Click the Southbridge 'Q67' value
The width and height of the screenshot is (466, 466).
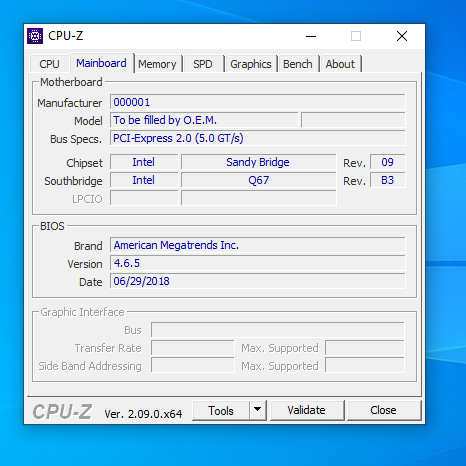pos(258,180)
